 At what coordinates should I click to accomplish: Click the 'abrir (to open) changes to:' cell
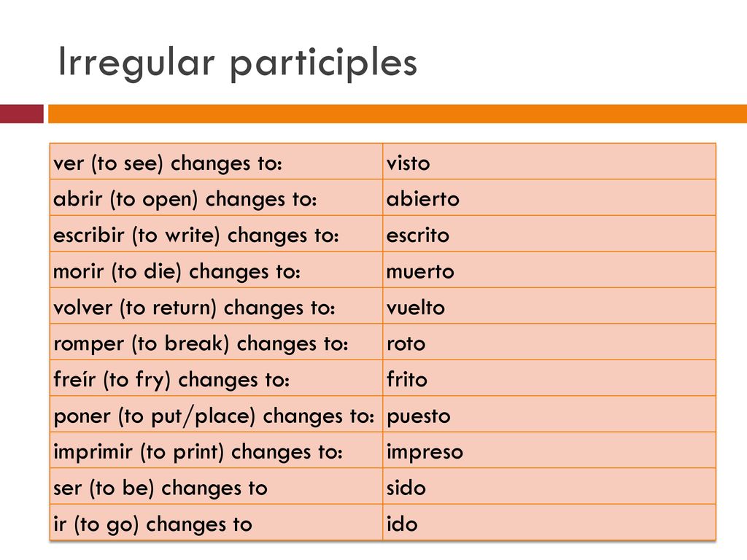[x=216, y=198]
